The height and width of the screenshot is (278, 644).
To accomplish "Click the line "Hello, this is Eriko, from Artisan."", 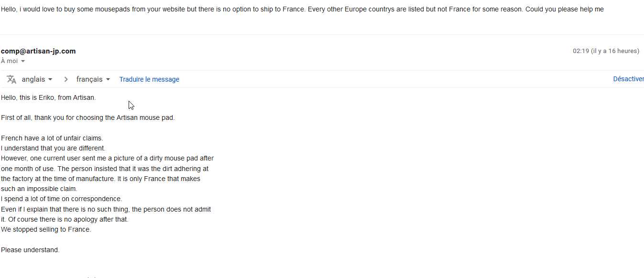I will 48,97.
